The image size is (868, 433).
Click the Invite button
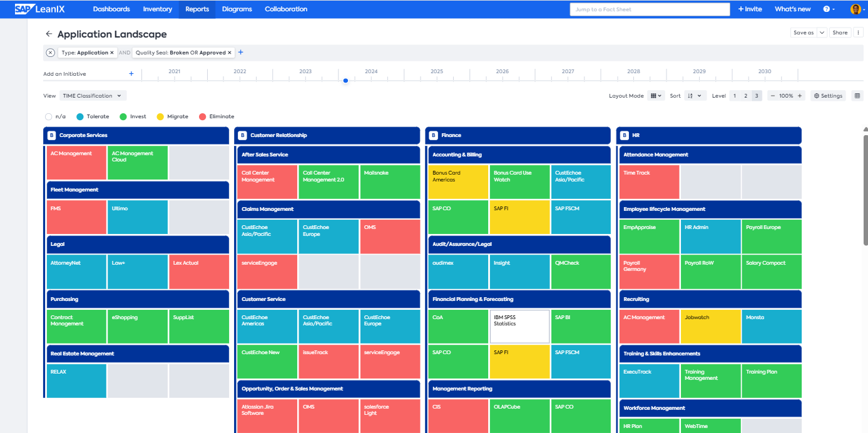pos(750,9)
